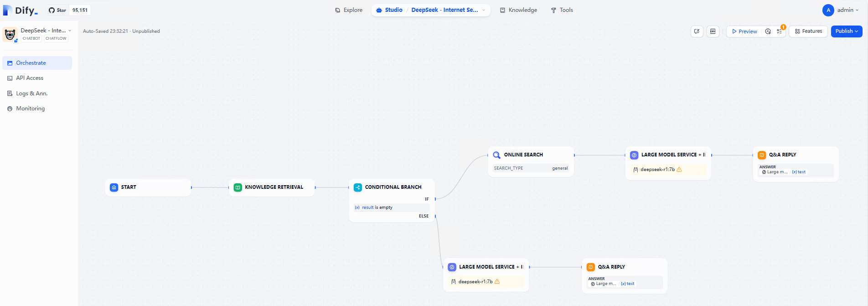Click the app robot avatar icon

10,34
